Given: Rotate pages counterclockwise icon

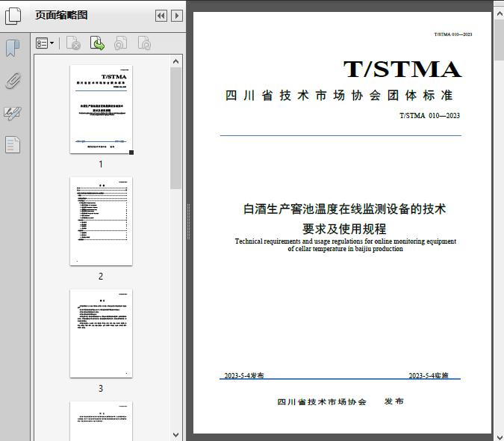Looking at the screenshot, I should pyautogui.click(x=120, y=43).
